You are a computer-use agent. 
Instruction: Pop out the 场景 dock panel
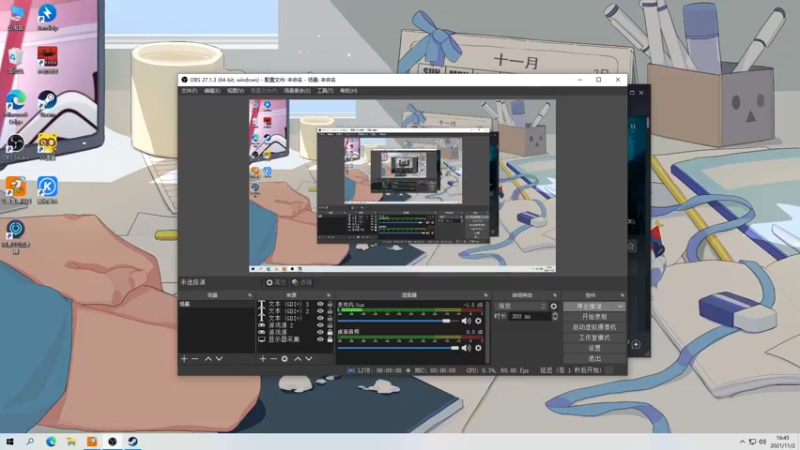coord(250,295)
